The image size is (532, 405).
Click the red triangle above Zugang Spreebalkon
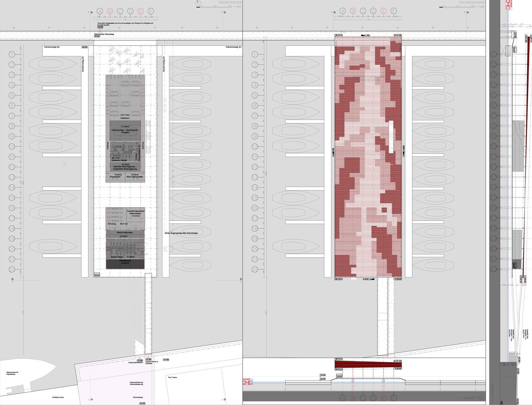tap(139, 358)
